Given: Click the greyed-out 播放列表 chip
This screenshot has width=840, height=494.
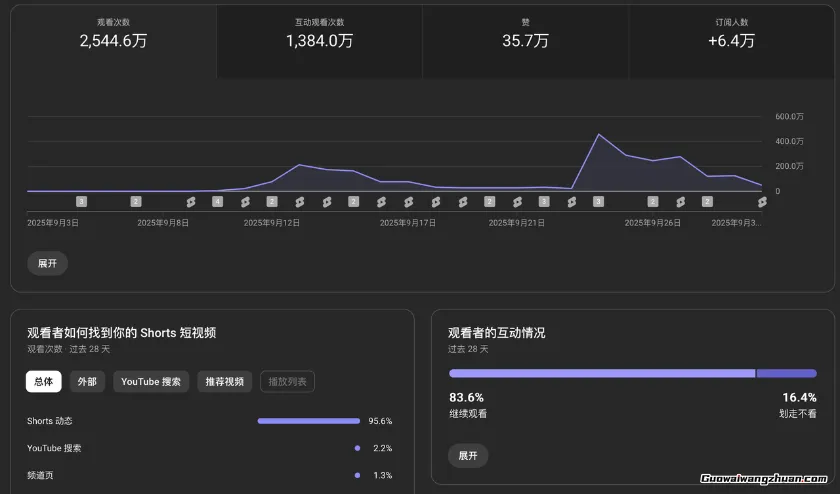Looking at the screenshot, I should [287, 381].
